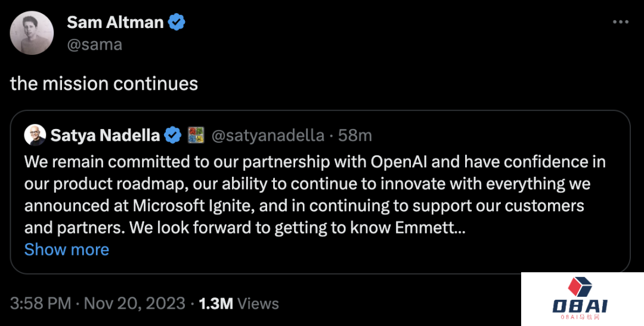Click Satya Nadella's blue verified checkmark

pos(174,136)
